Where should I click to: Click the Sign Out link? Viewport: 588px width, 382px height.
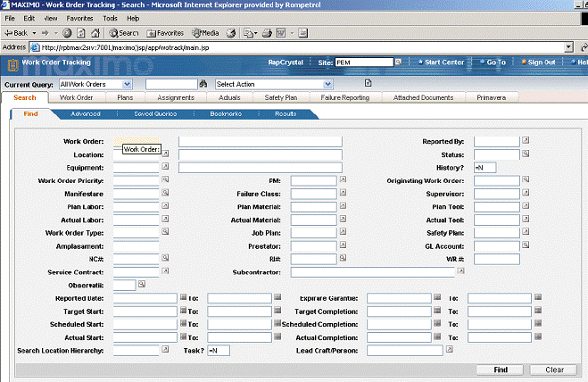click(x=538, y=62)
